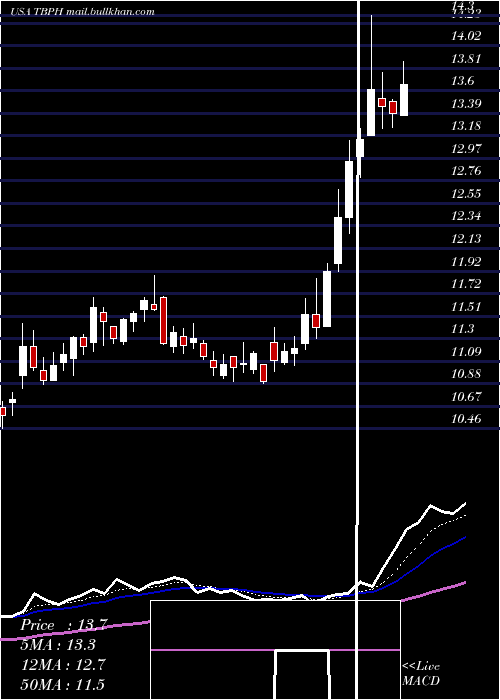The width and height of the screenshot is (500, 700).
Task: Select the '50MA : 11.5' legend entry
Action: point(63,684)
